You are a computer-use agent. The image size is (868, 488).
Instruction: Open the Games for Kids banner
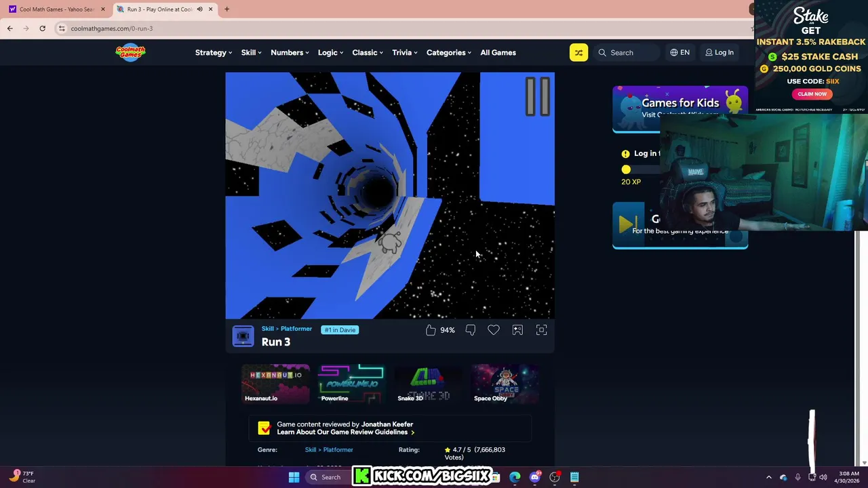coord(680,108)
